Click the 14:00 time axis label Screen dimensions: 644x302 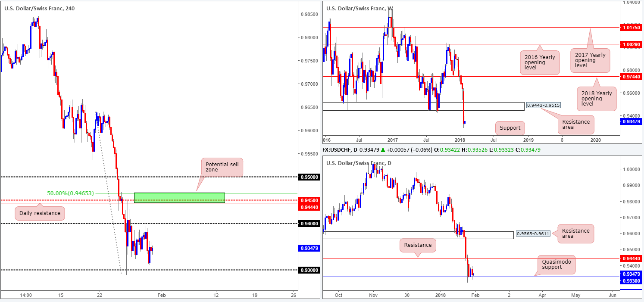(x=26, y=295)
